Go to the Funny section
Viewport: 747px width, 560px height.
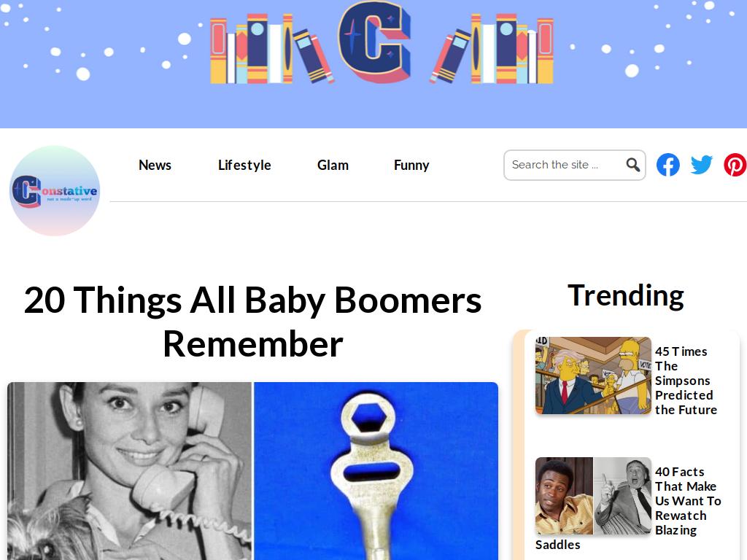411,166
